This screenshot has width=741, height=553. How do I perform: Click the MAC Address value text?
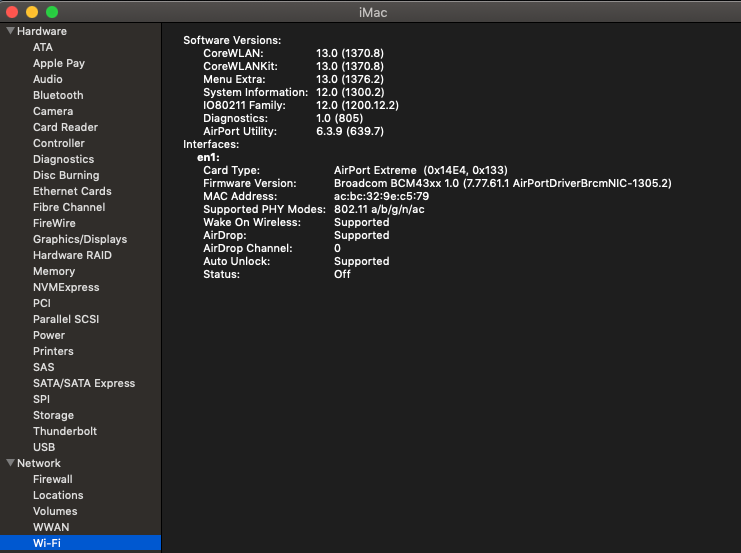pos(381,197)
